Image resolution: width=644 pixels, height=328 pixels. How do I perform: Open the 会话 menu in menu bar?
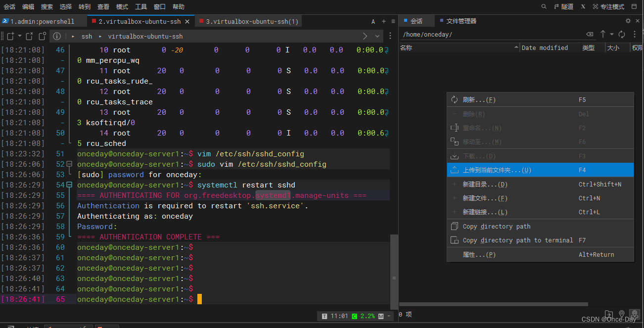(x=9, y=7)
